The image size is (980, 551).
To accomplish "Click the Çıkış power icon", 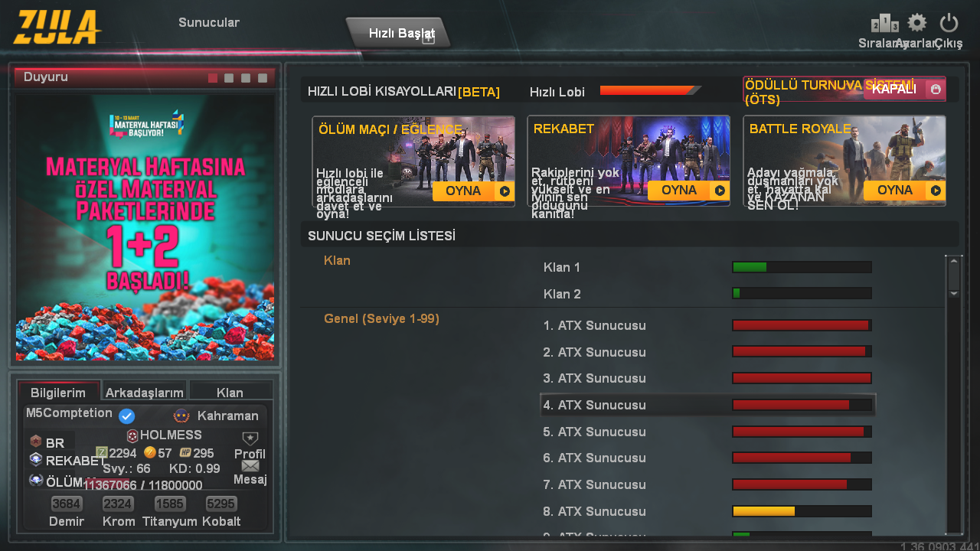I will click(x=949, y=23).
